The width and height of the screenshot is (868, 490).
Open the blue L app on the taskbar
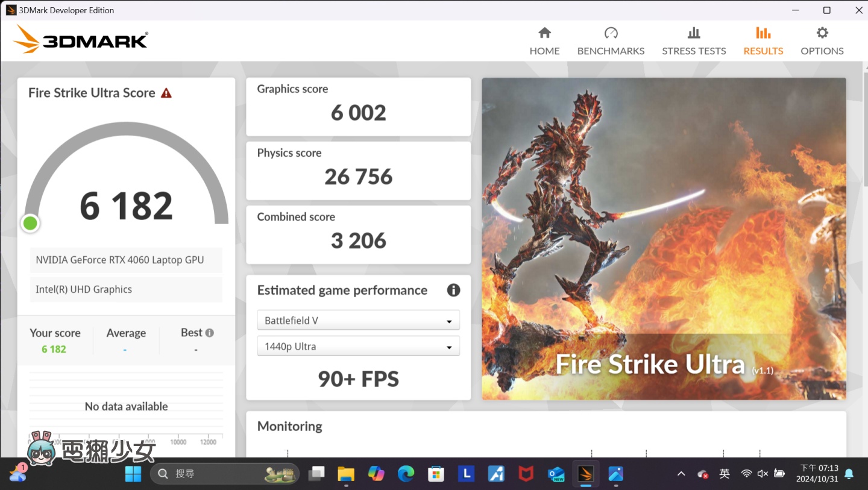(466, 474)
